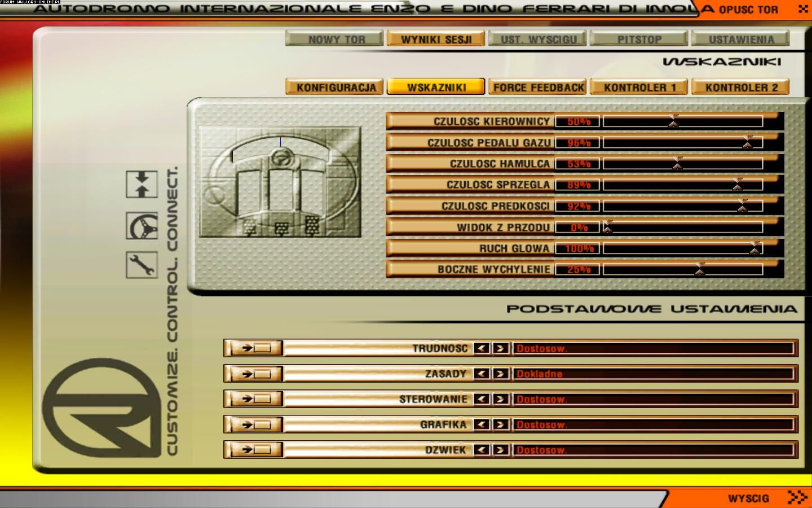Click the checkered flag icon near OPUSC TOR
The width and height of the screenshot is (812, 508).
tap(803, 9)
